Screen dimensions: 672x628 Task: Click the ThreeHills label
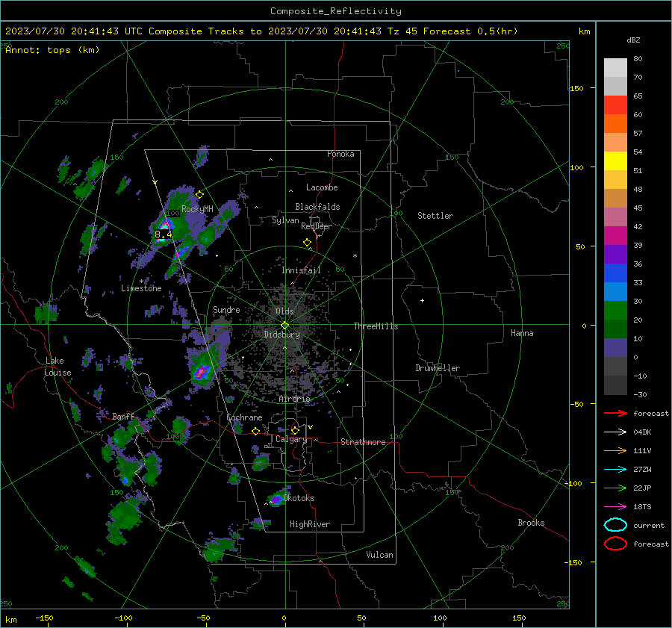click(x=376, y=326)
